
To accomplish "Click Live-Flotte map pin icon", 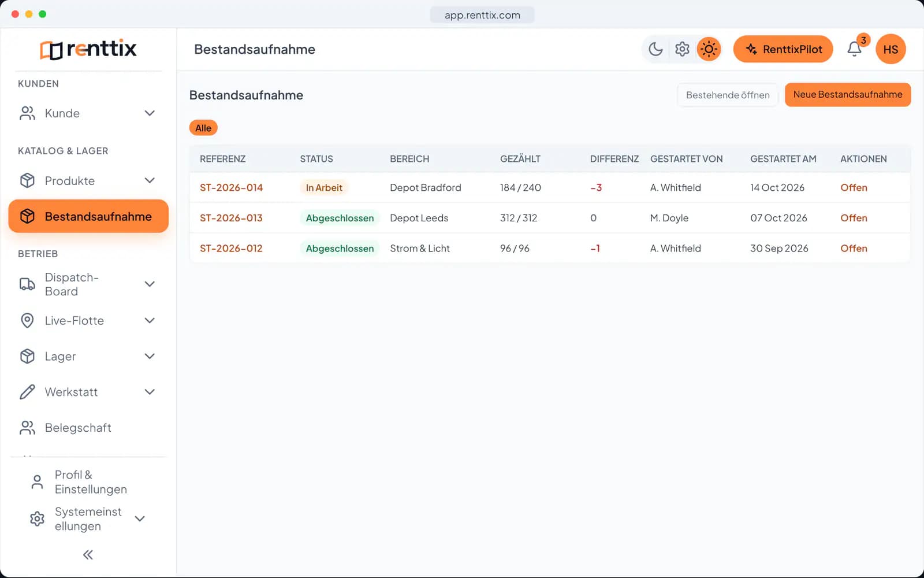I will click(27, 321).
